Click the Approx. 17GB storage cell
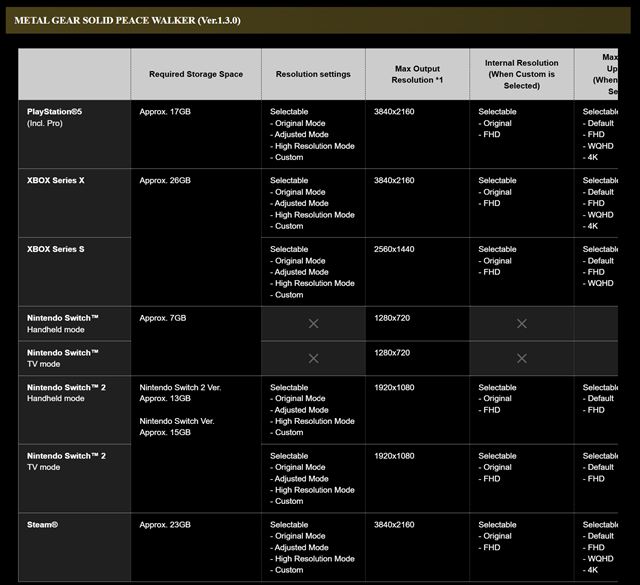This screenshot has height=585, width=640. 165,111
